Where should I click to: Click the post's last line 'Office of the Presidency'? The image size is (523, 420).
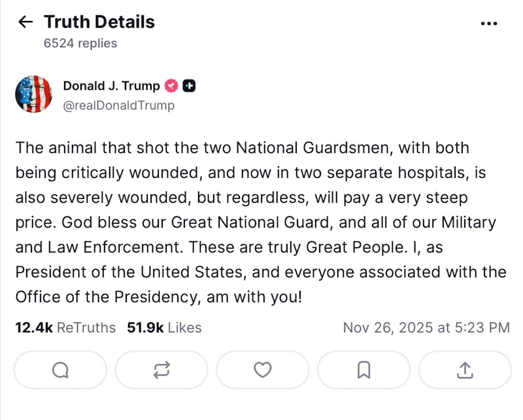pos(159,297)
